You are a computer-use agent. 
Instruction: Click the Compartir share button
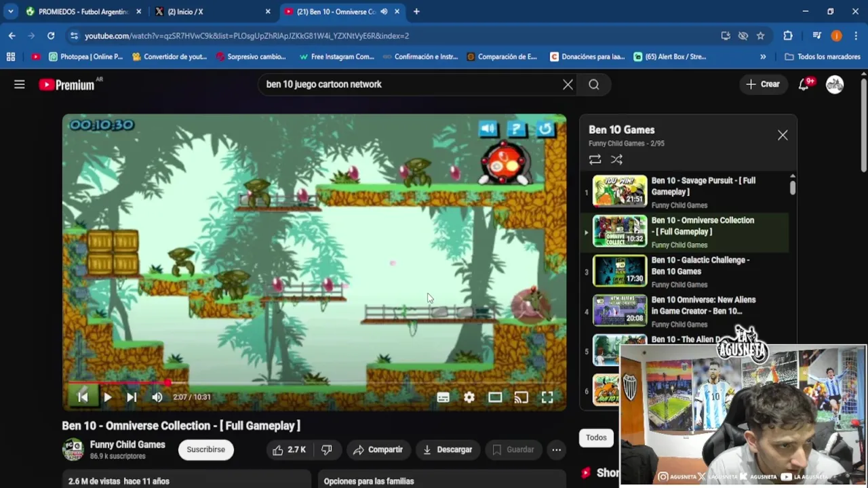378,449
